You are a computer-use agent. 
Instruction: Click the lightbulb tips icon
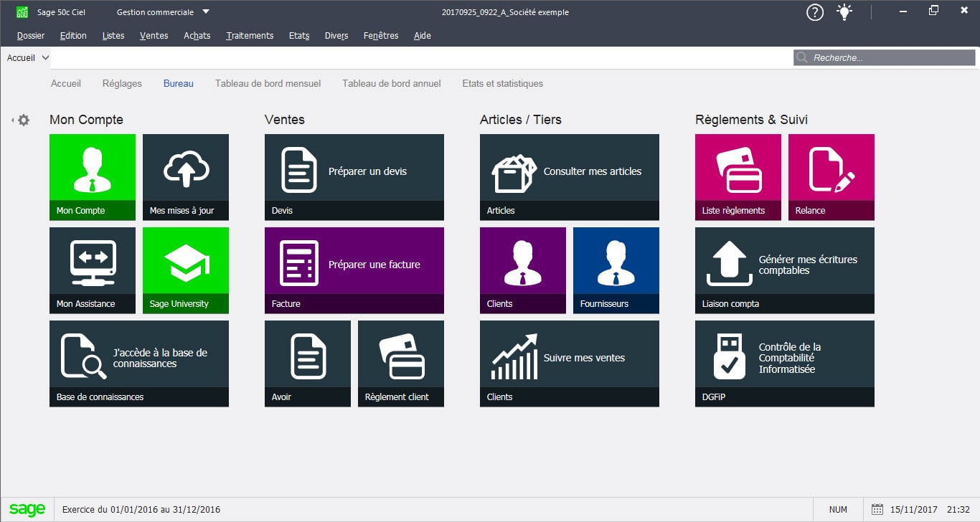pos(845,12)
